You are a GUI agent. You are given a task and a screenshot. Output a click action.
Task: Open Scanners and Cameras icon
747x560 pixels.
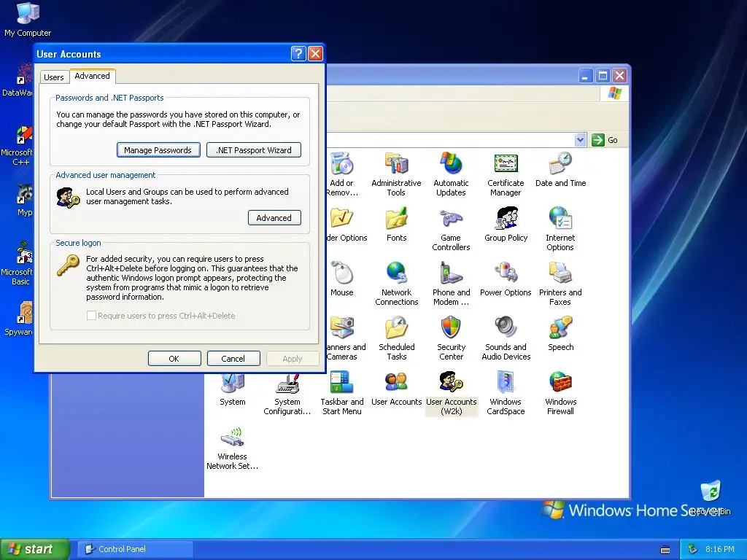pyautogui.click(x=347, y=338)
